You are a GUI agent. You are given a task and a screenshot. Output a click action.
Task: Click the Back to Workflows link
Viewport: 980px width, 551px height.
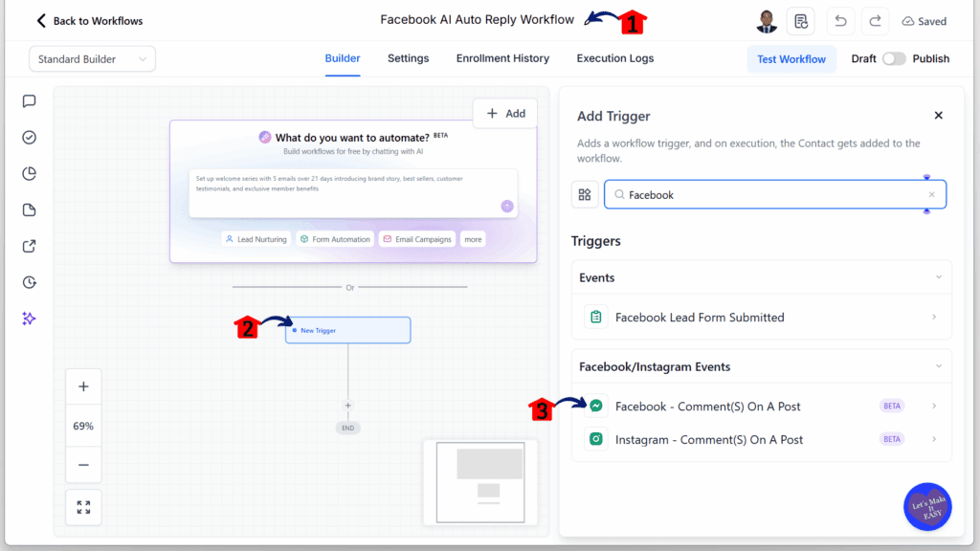(x=99, y=21)
